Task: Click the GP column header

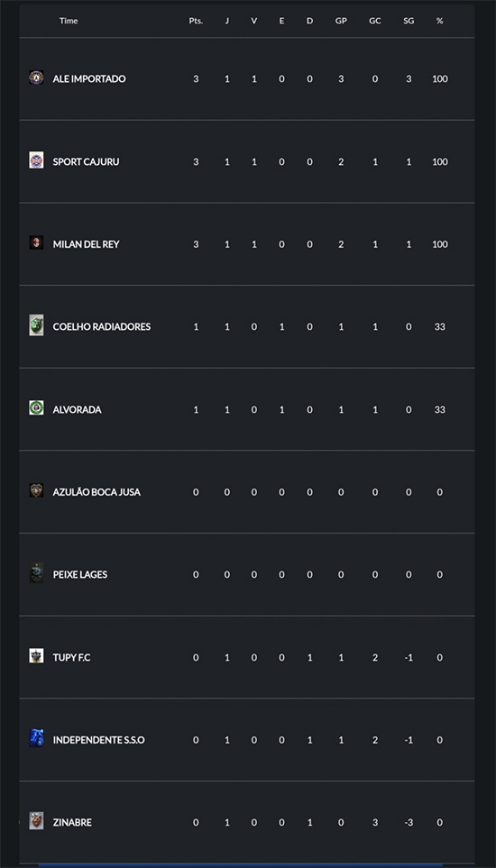Action: [x=341, y=21]
